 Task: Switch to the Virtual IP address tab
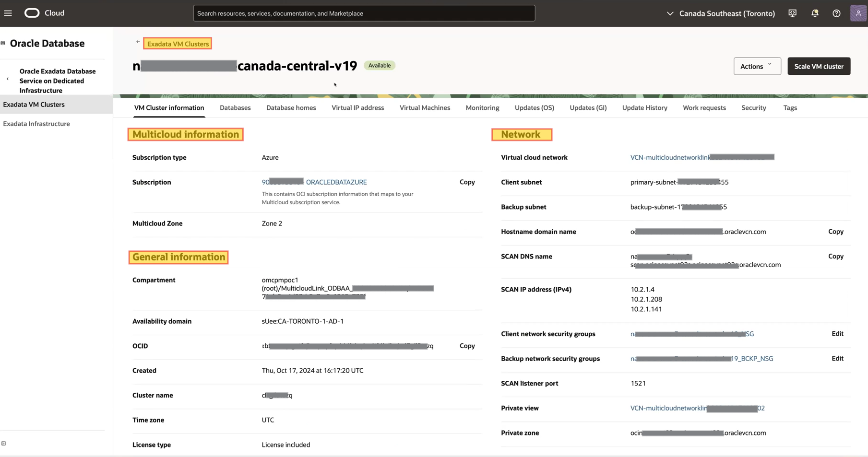coord(358,108)
